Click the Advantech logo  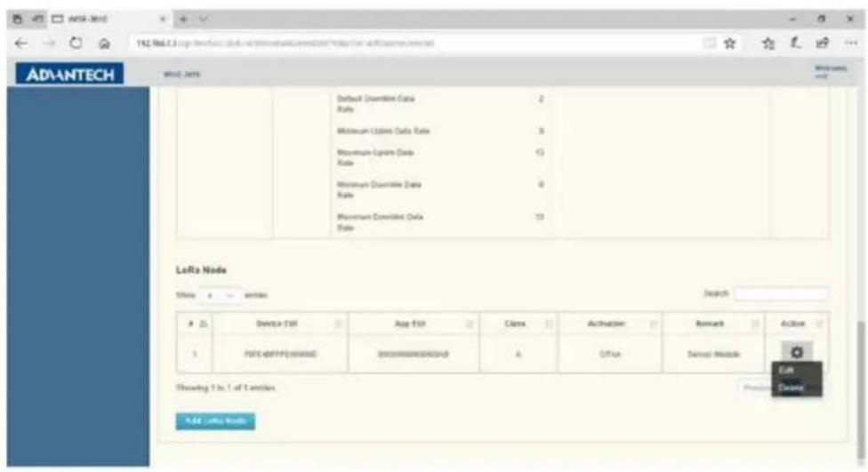click(69, 74)
